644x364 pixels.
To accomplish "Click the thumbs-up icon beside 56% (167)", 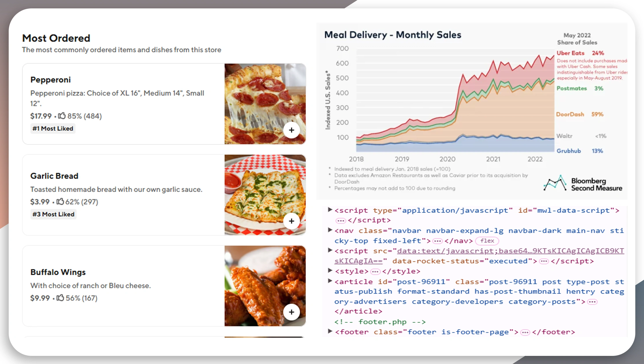I will pos(60,298).
